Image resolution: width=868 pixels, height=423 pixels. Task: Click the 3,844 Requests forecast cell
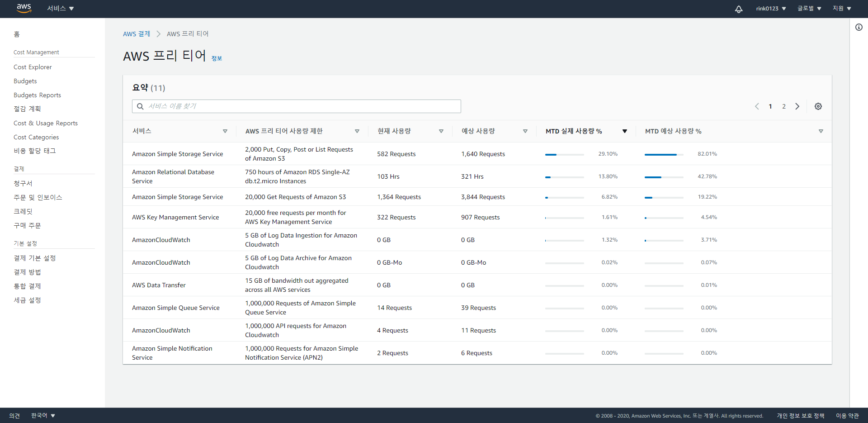coord(483,197)
